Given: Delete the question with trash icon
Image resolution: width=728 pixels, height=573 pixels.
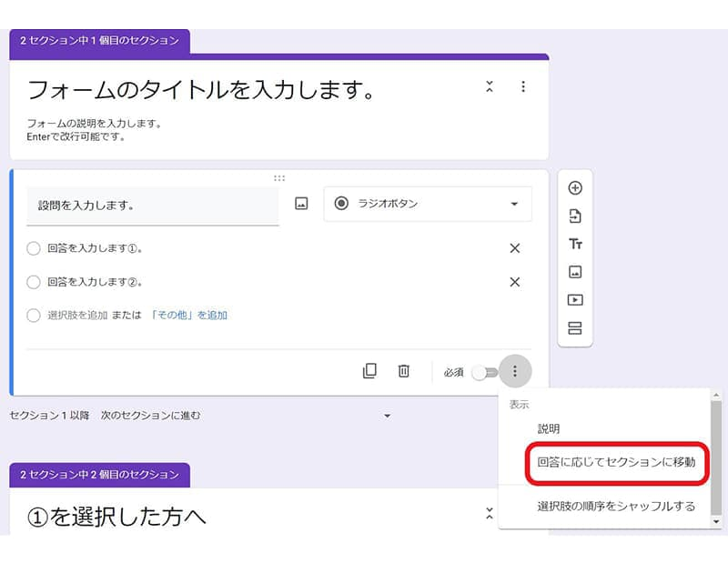Looking at the screenshot, I should (403, 371).
